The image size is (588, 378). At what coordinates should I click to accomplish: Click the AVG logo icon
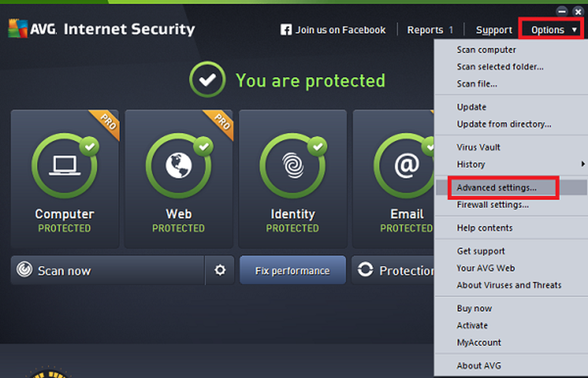pyautogui.click(x=18, y=28)
